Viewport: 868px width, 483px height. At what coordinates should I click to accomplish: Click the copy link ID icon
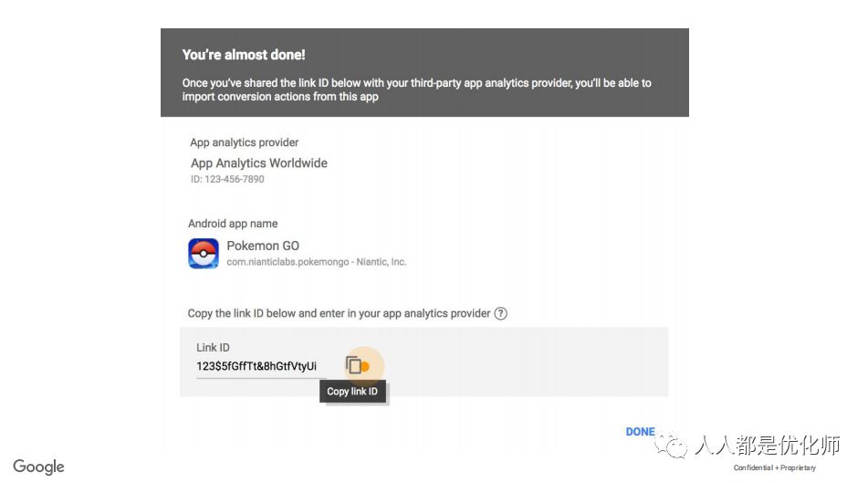[353, 365]
